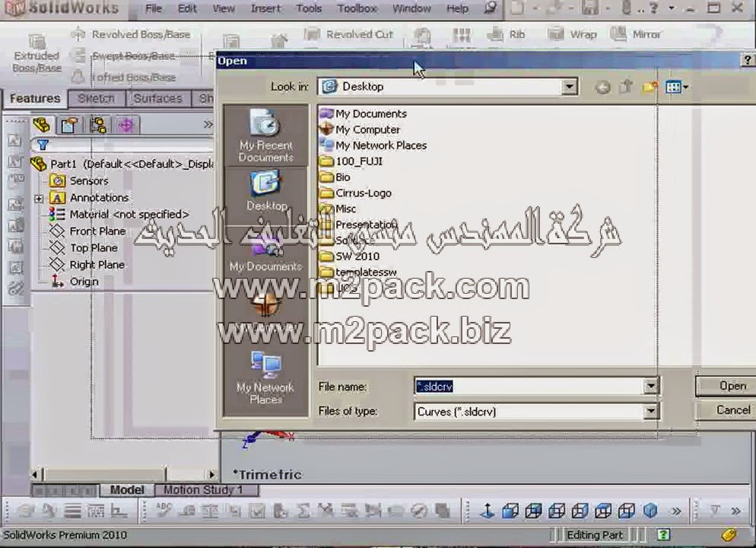Open the Window menu
Screen dimensions: 756x548
411,8
